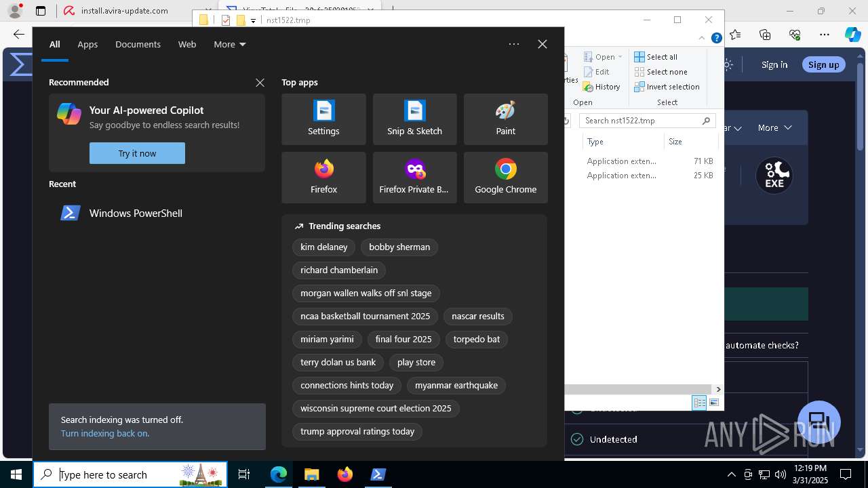Open the Windows Start menu
The image size is (868, 488).
click(16, 474)
